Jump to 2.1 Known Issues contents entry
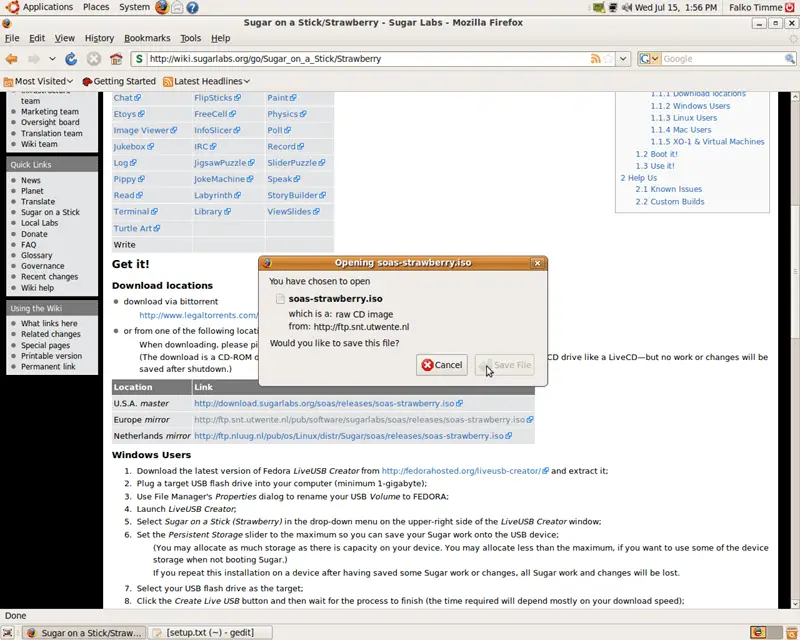 pyautogui.click(x=668, y=189)
